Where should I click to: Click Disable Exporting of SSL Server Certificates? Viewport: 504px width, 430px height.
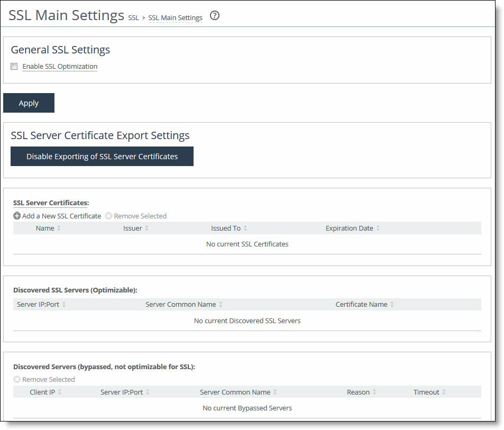tap(102, 156)
